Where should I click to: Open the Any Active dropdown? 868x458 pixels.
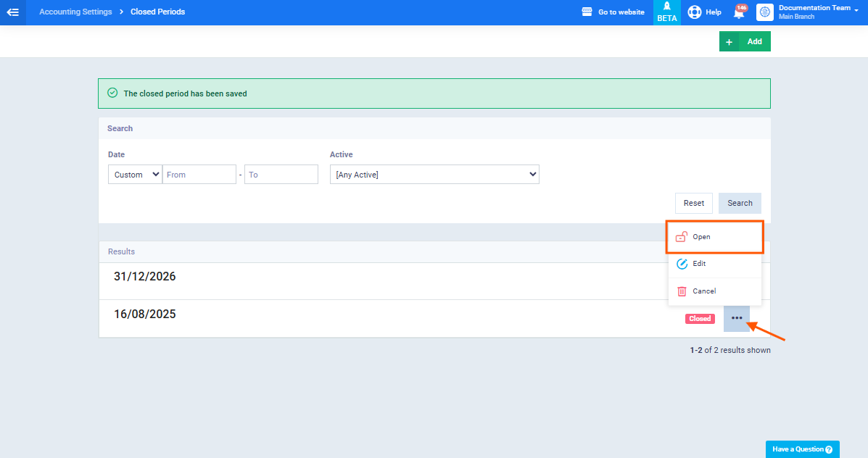point(434,174)
